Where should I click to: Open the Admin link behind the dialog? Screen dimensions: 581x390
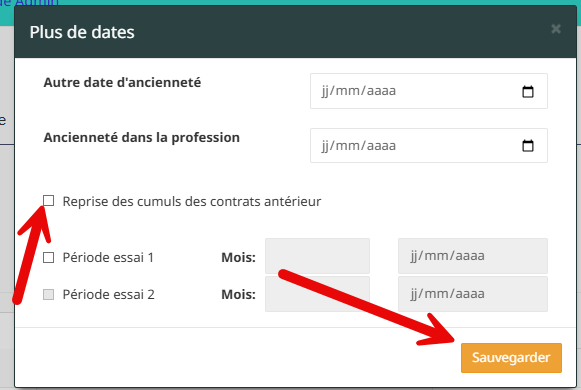tap(30, 3)
